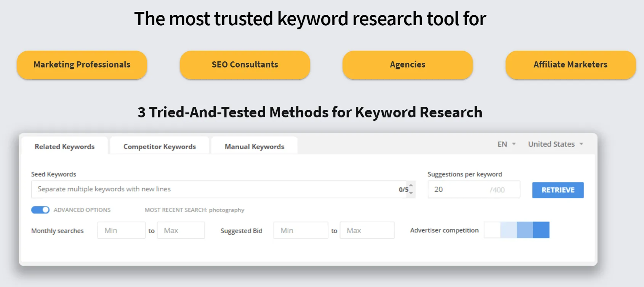Open the Affiliate Marketers option
Viewport: 644px width, 287px height.
coord(570,65)
